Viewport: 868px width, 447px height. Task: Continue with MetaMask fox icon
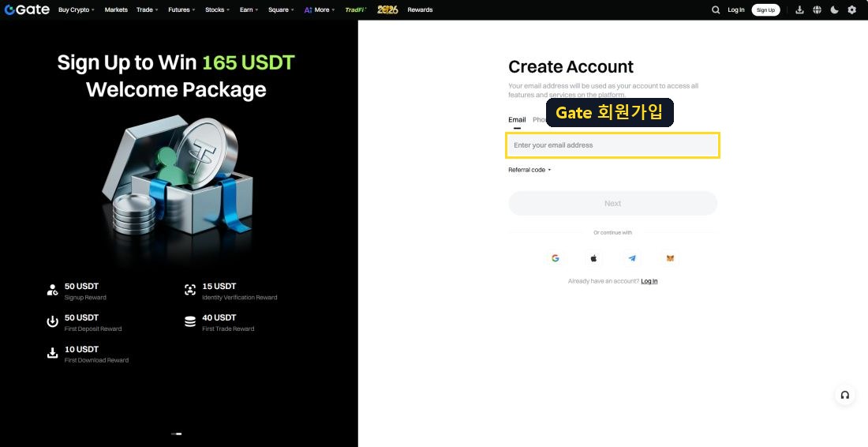(x=670, y=258)
